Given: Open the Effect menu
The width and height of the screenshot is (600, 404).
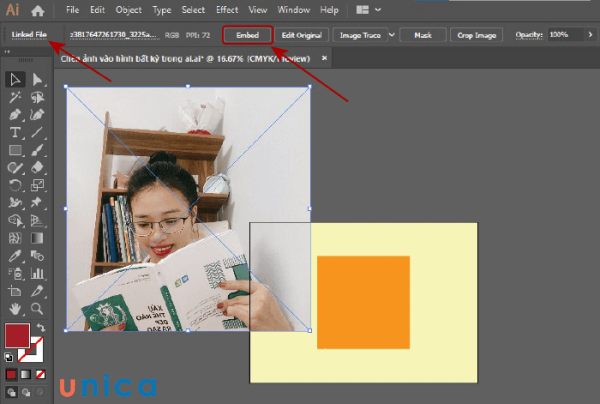Looking at the screenshot, I should click(227, 10).
